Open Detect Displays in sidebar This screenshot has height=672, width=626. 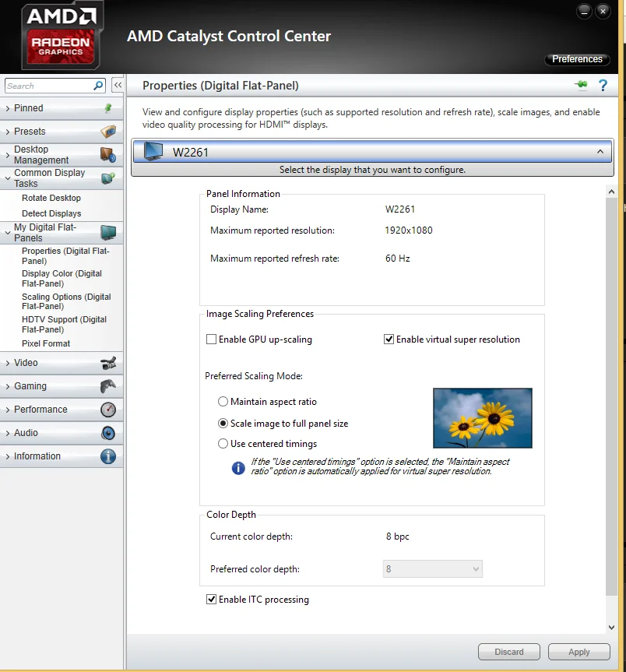(x=51, y=213)
